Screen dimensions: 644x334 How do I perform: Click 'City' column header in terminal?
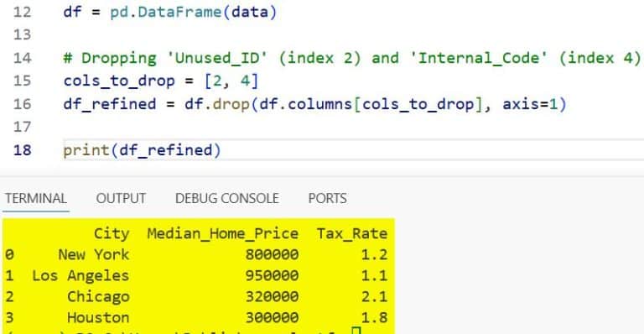112,234
